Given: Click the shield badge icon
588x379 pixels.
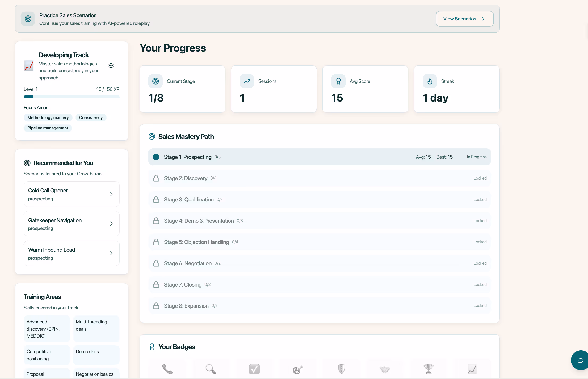Looking at the screenshot, I should click(341, 369).
